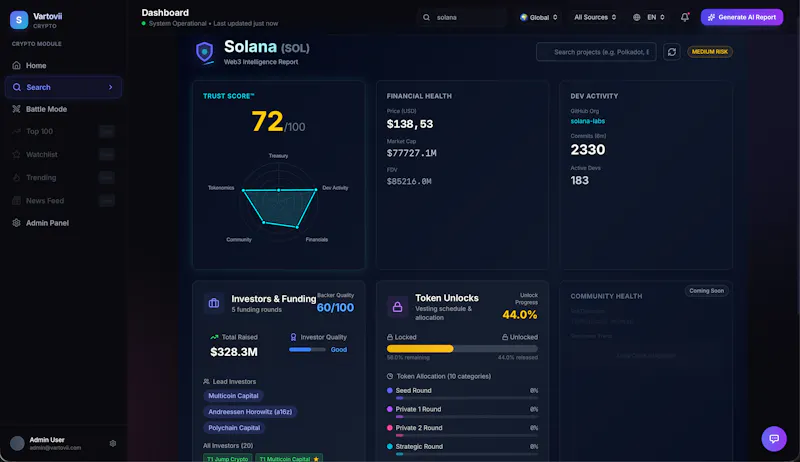The width and height of the screenshot is (800, 462).
Task: Click the Private 1 Round row
Action: (462, 412)
